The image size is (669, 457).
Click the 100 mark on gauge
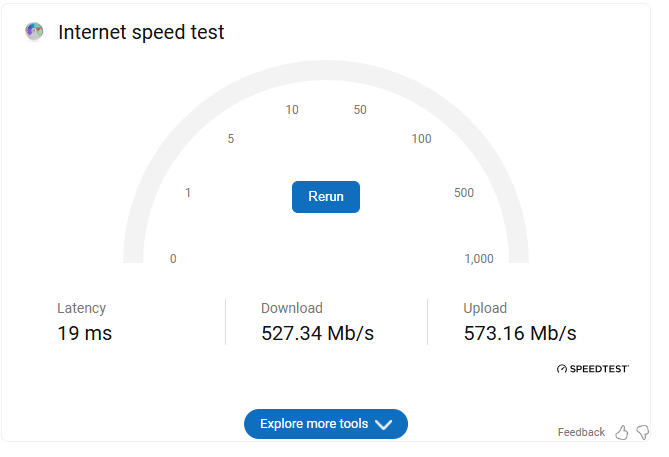421,139
